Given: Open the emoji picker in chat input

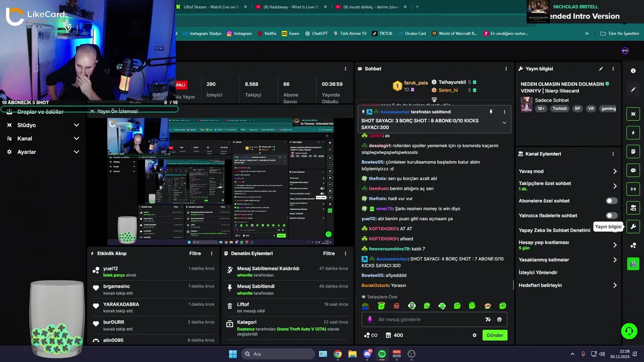Looking at the screenshot, I should point(500,319).
